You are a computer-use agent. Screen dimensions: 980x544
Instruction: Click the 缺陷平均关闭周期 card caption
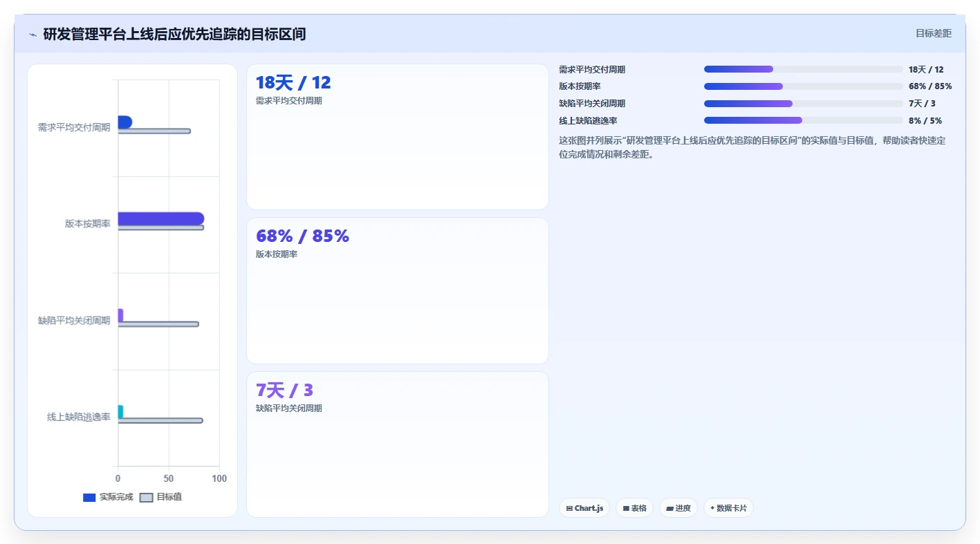[x=289, y=409]
